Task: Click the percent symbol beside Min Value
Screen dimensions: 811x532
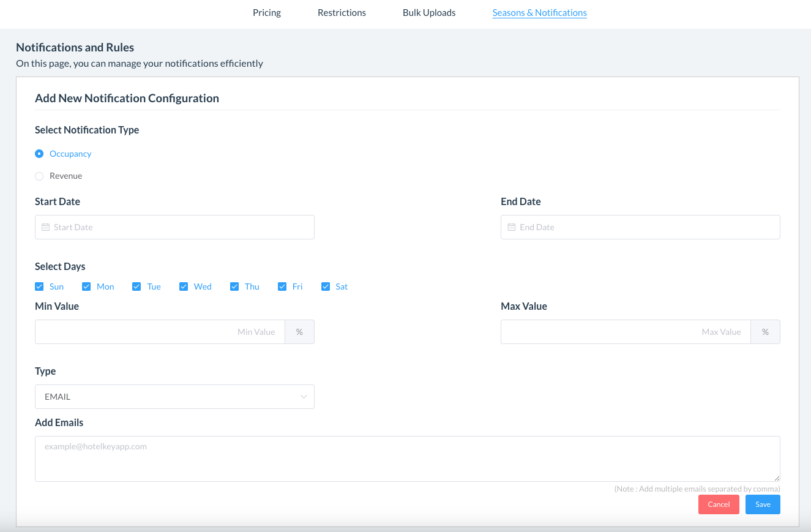Action: (x=299, y=332)
